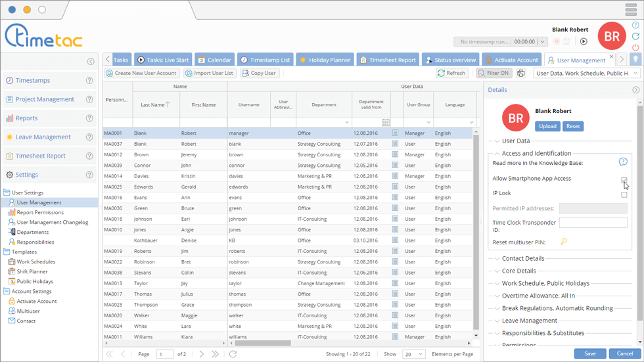644x362 pixels.
Task: Toggle Allow Smartphone App Access checkbox
Action: pyautogui.click(x=624, y=179)
